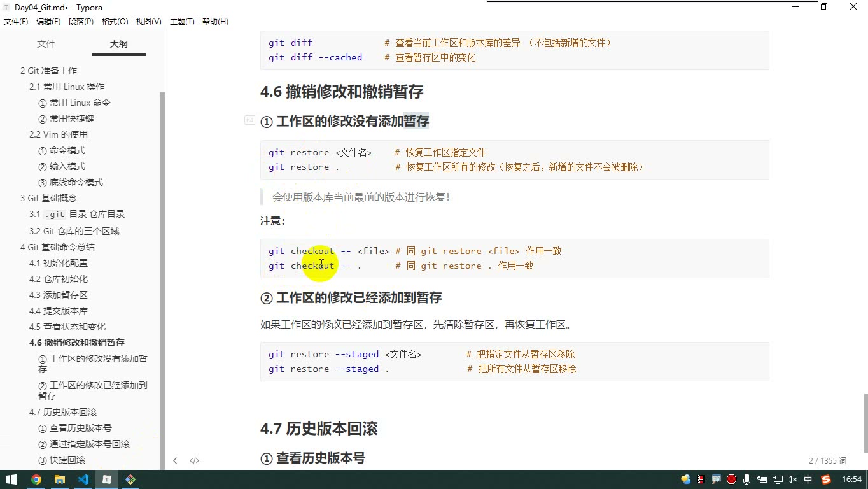The width and height of the screenshot is (868, 489).
Task: Go to outline 4.7 历史版本回滚
Action: [63, 412]
